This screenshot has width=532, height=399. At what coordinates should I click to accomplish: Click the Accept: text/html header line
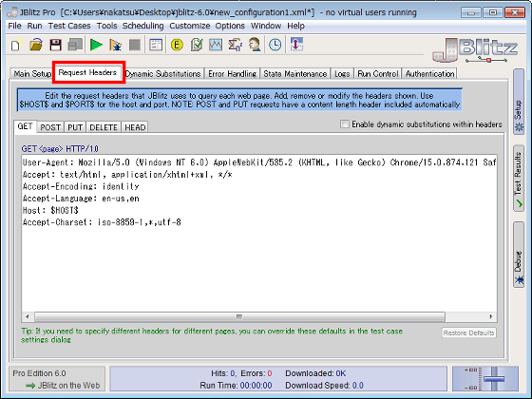(127, 175)
